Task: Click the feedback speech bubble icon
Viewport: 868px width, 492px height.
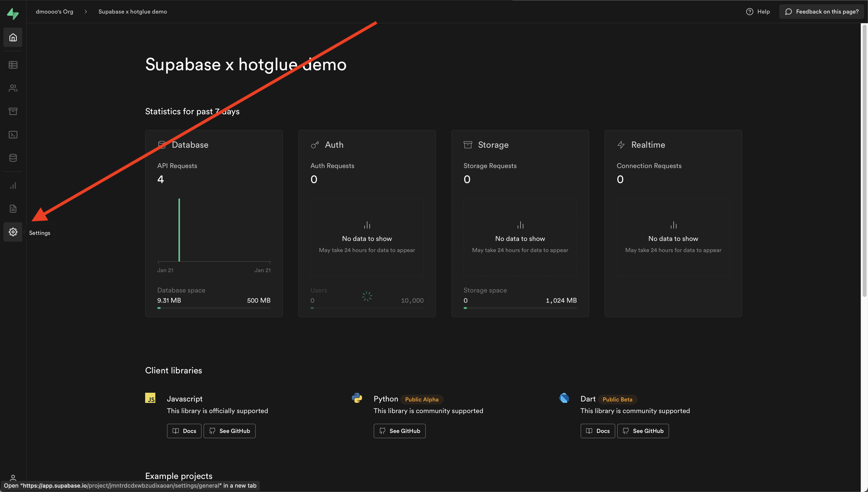Action: click(788, 11)
